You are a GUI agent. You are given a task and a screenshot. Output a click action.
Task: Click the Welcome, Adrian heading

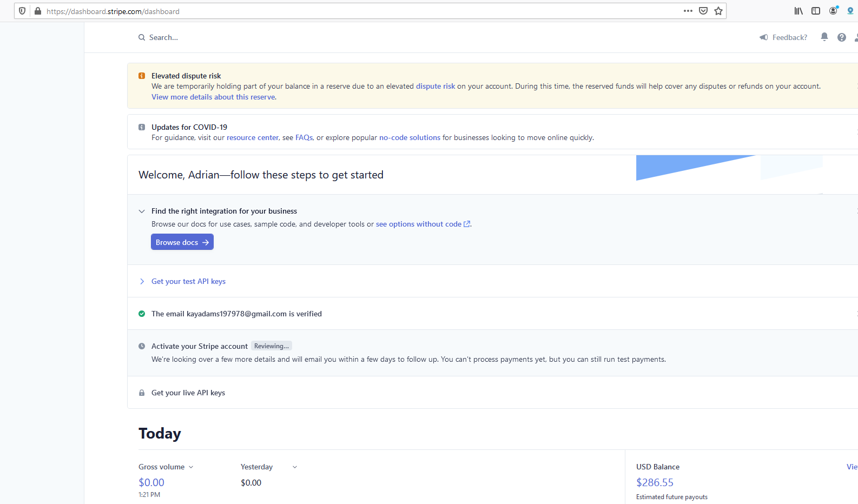point(261,175)
